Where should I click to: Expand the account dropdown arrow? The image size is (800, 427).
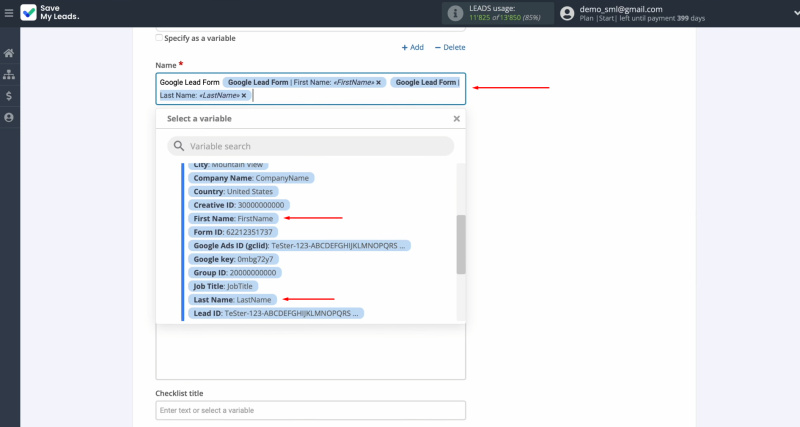point(796,13)
